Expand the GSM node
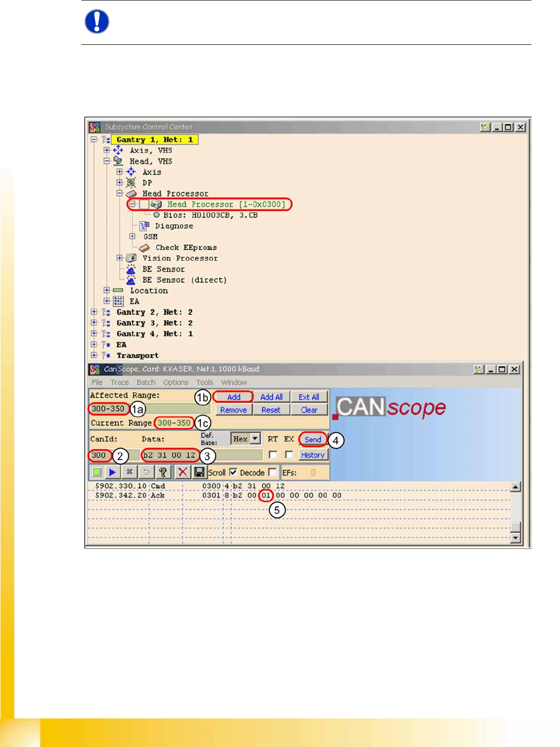This screenshot has height=747, width=560. [x=132, y=236]
